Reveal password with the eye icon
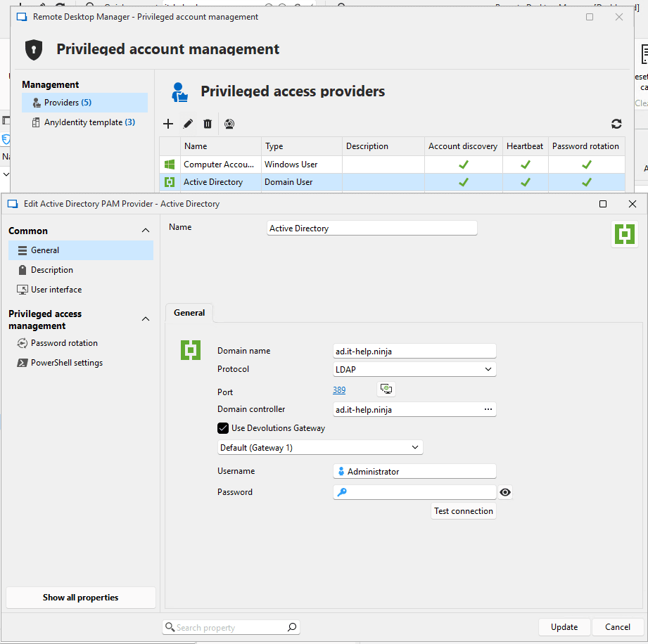 point(505,493)
